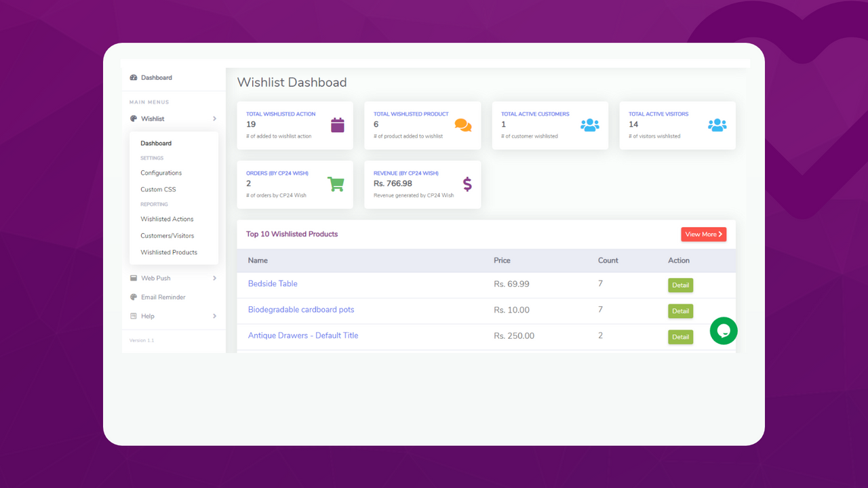868x488 pixels.
Task: Click the Total Active Visitors card title
Action: [x=658, y=114]
